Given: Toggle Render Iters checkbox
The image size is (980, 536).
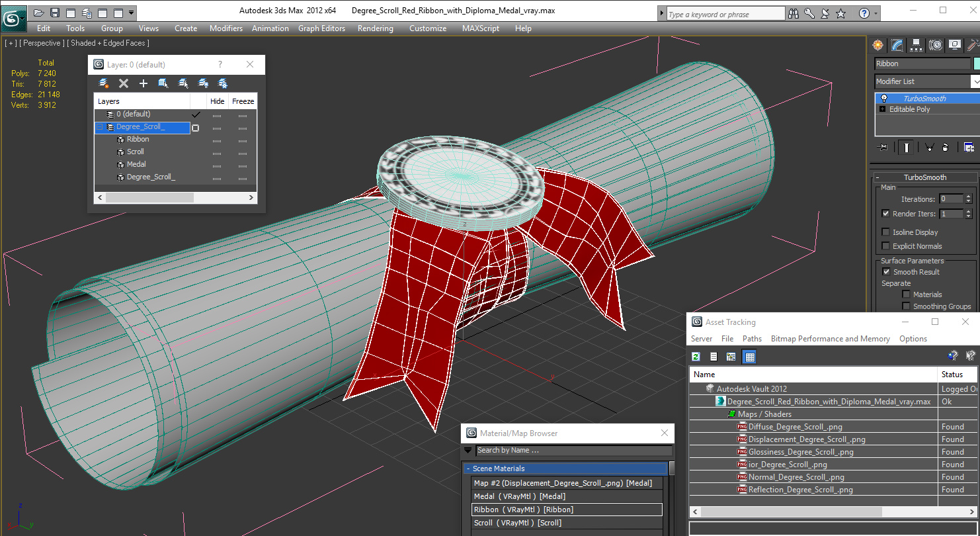Looking at the screenshot, I should 885,214.
